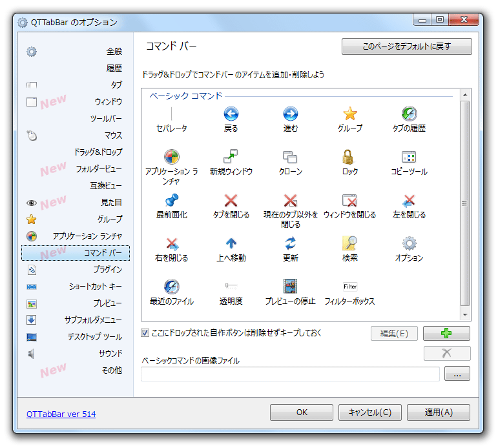Select the 更新 refresh arrows icon
This screenshot has width=498, height=448.
[290, 243]
